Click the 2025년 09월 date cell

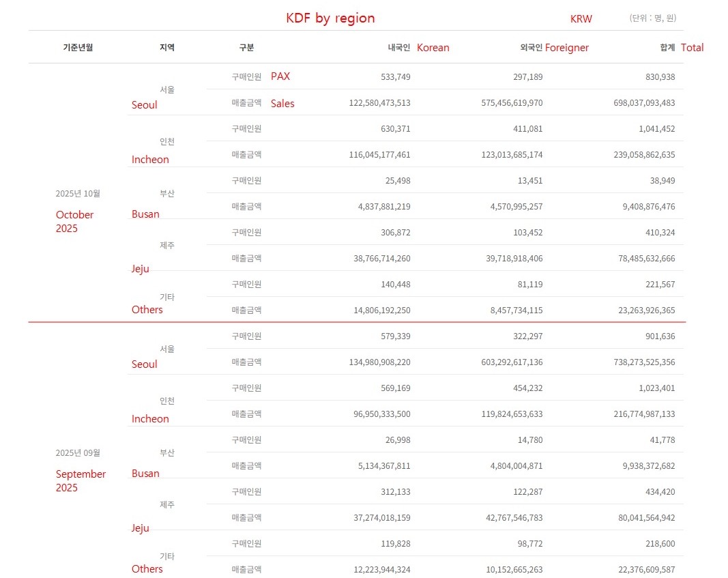point(78,453)
